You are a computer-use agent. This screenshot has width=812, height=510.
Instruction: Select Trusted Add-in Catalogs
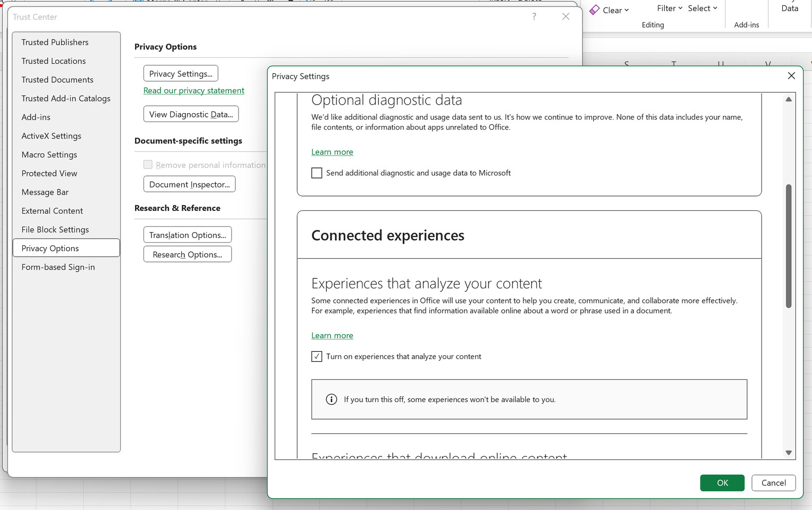pyautogui.click(x=66, y=98)
